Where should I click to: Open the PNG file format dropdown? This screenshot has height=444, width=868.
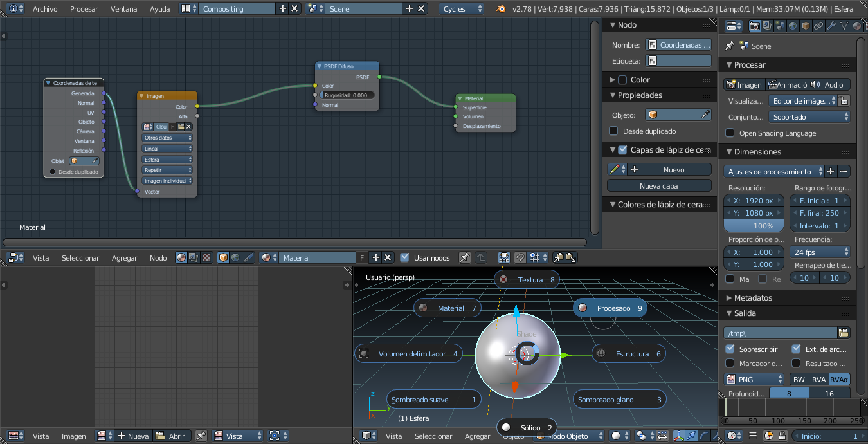754,380
